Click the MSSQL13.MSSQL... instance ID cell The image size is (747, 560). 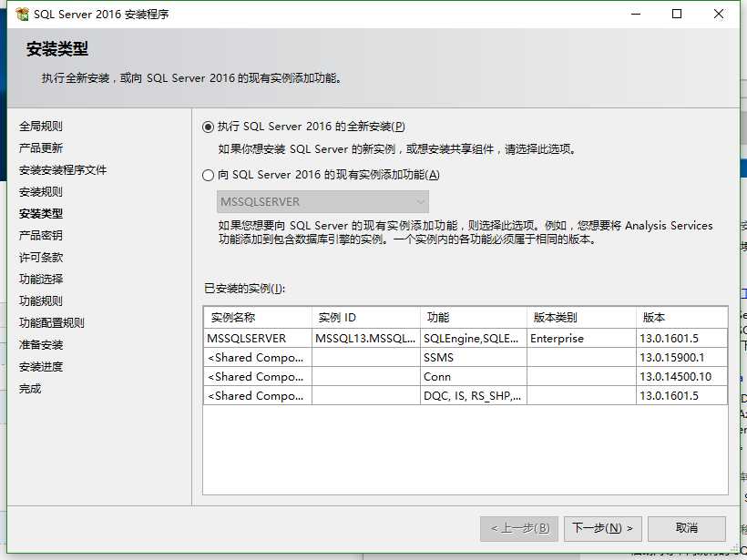(x=366, y=339)
